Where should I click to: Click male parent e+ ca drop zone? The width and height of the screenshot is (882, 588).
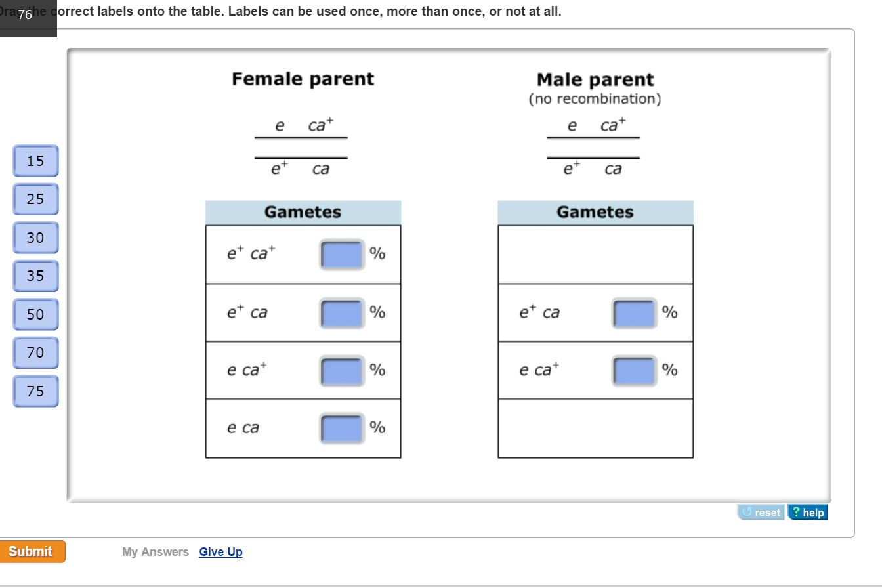pyautogui.click(x=633, y=312)
